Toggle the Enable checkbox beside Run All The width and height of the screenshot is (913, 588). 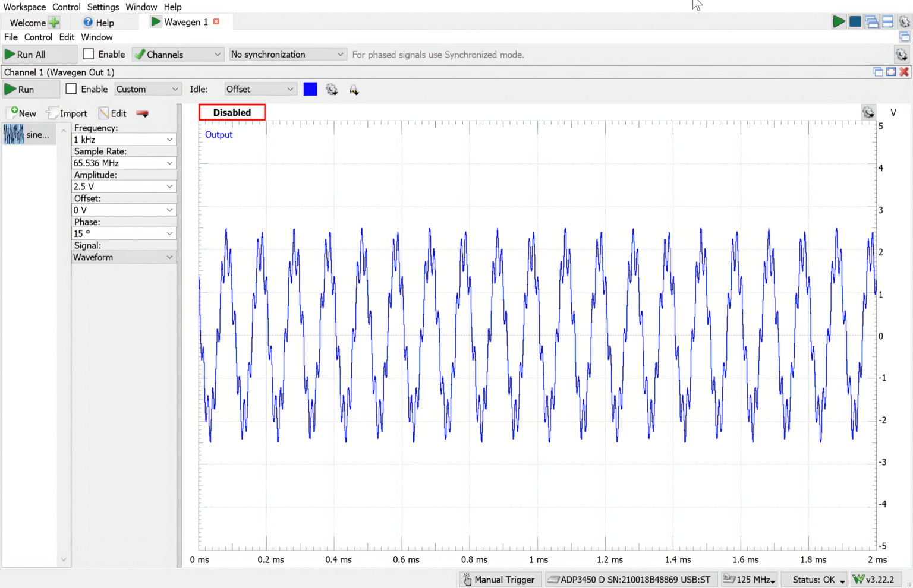coord(88,53)
